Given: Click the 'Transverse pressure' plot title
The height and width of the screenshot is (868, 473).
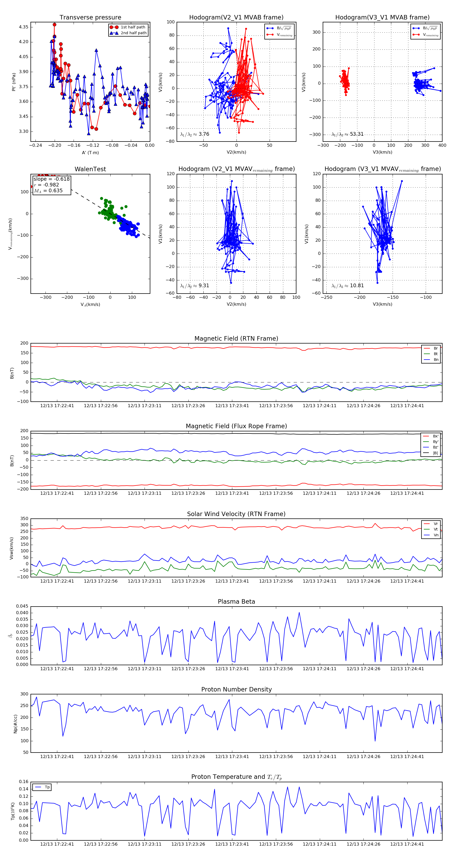Looking at the screenshot, I should click(90, 18).
